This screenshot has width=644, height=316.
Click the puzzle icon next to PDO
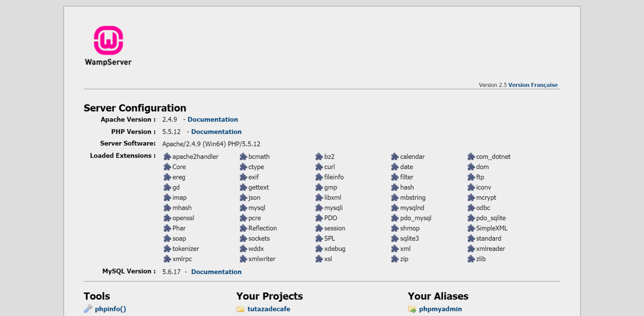pyautogui.click(x=319, y=218)
